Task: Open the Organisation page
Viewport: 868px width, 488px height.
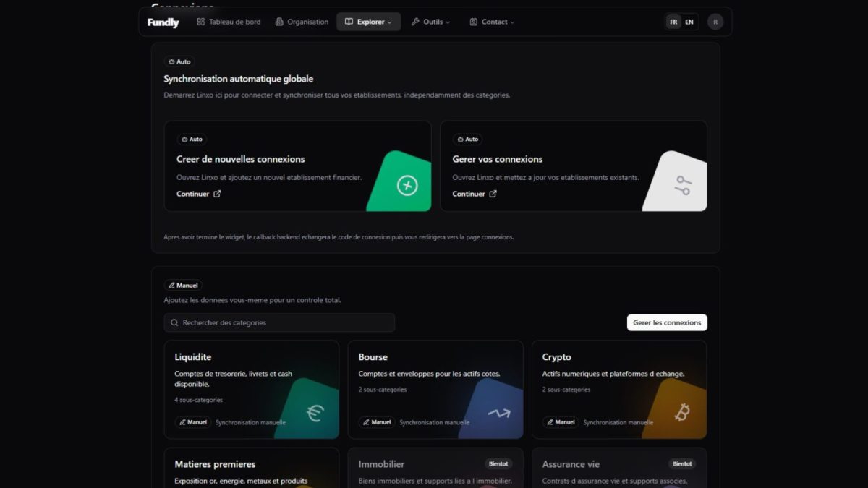Action: [302, 22]
